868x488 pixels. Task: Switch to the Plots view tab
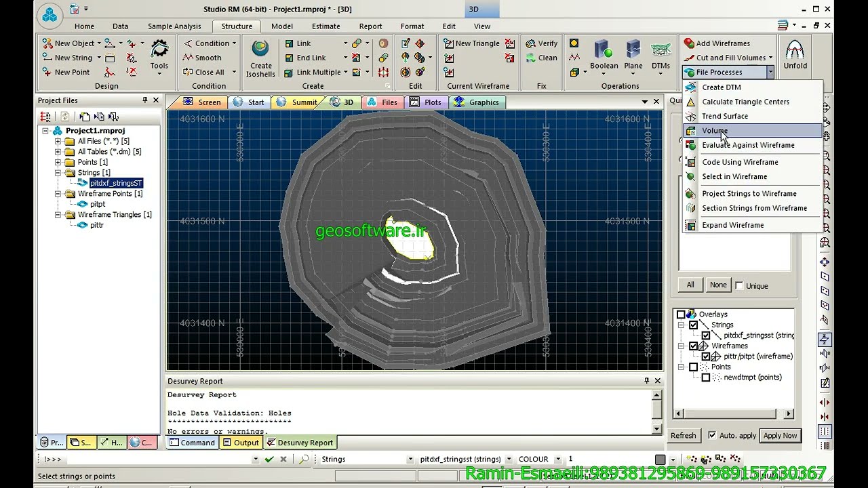coord(426,102)
